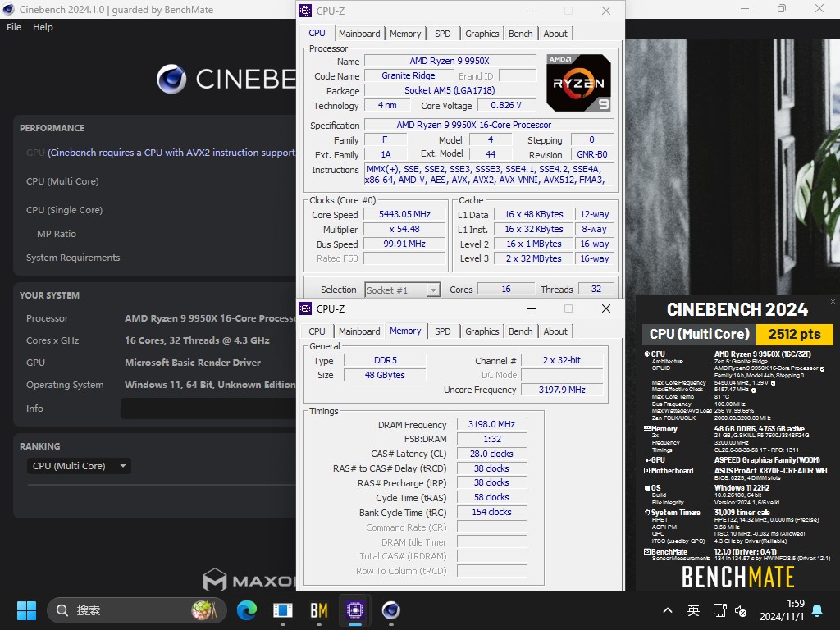Open Graphics tab in the upper CPU-Z window
Image resolution: width=840 pixels, height=630 pixels.
point(482,33)
